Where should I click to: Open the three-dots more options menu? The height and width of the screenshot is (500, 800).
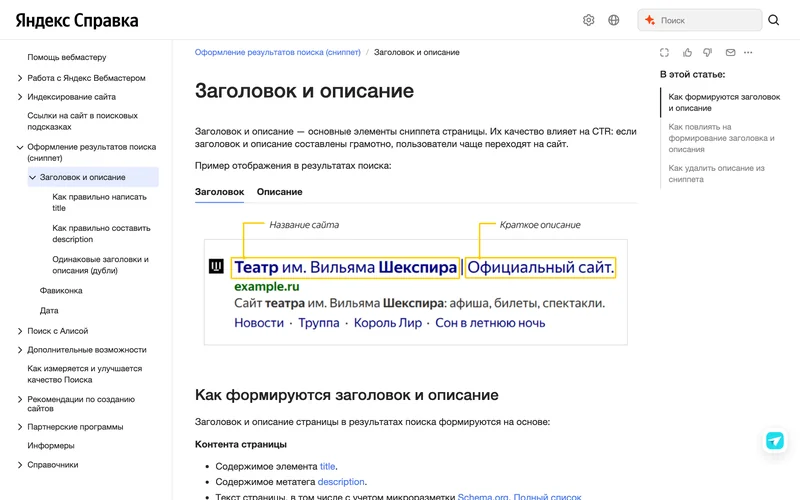(748, 53)
